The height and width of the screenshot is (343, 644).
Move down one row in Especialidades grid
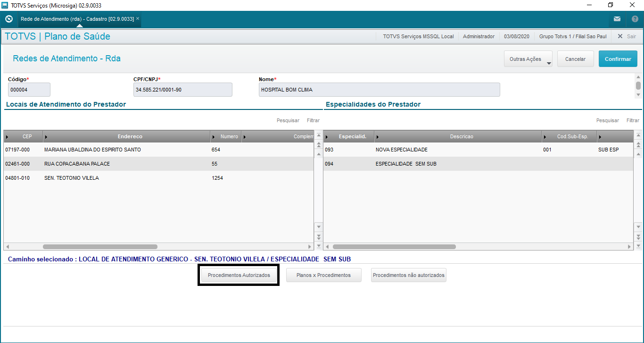coord(638,227)
